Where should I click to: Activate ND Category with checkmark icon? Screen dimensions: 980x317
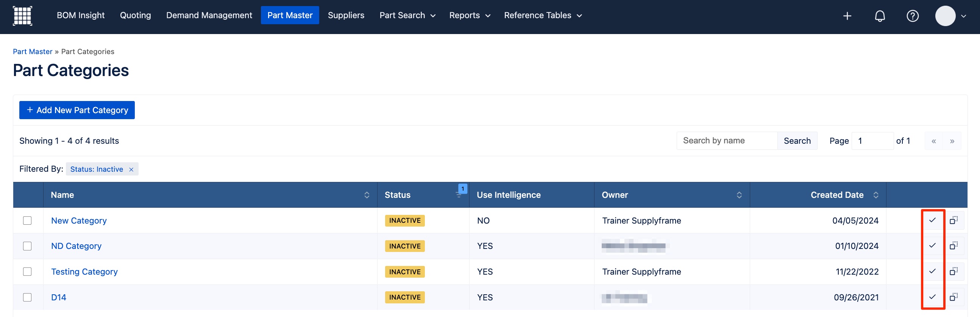(932, 246)
